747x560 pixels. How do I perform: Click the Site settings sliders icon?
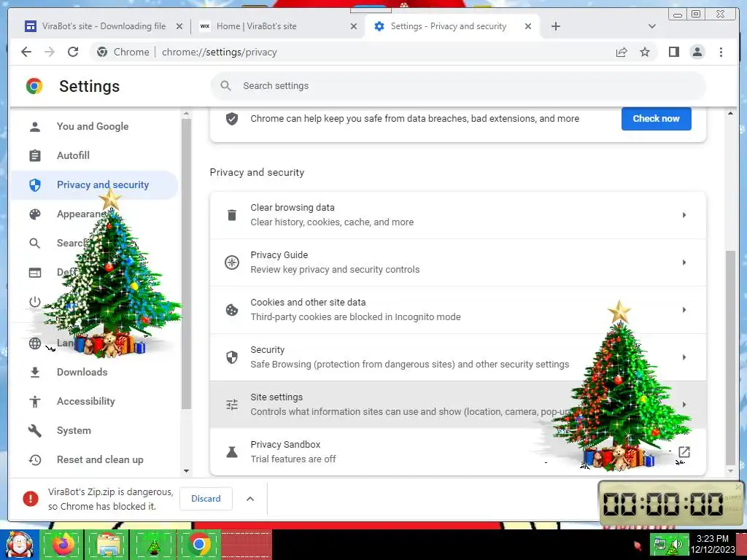pos(232,405)
